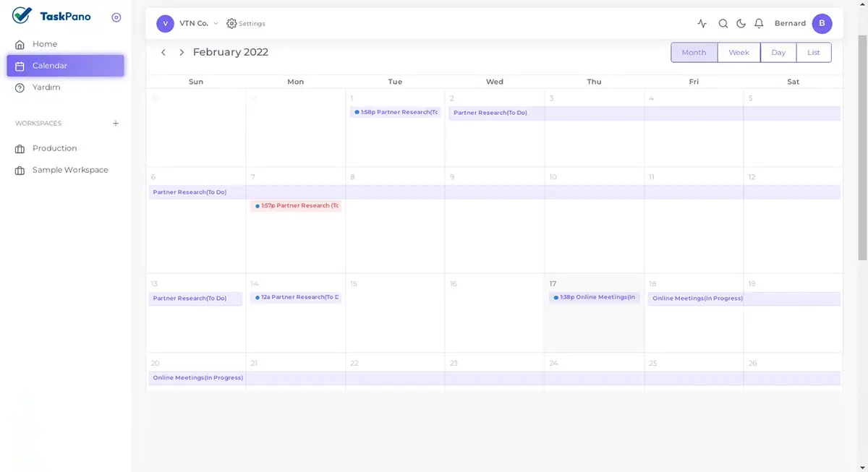Open Calendar in the sidebar
This screenshot has width=868, height=472.
66,66
